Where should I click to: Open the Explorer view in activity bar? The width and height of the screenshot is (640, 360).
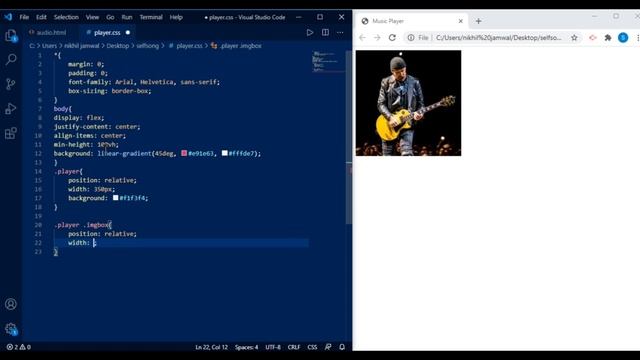click(x=11, y=36)
